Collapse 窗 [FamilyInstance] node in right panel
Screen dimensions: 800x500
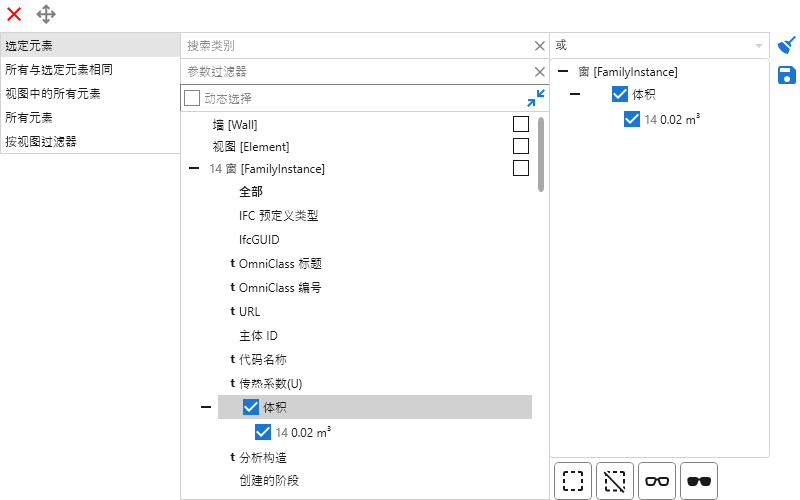tap(563, 71)
